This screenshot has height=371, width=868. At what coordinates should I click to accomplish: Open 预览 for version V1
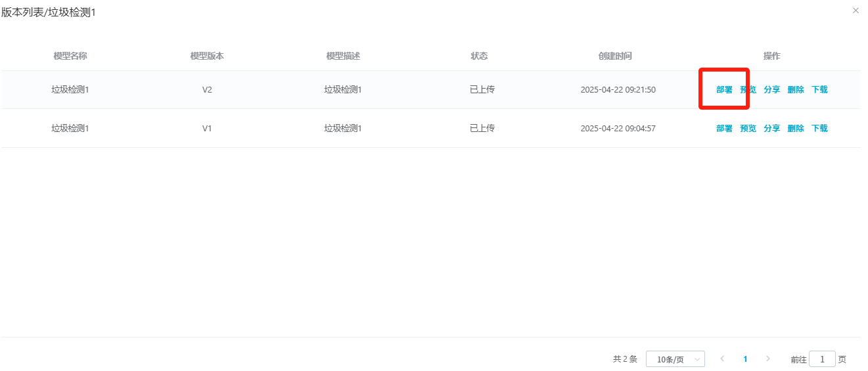(748, 129)
